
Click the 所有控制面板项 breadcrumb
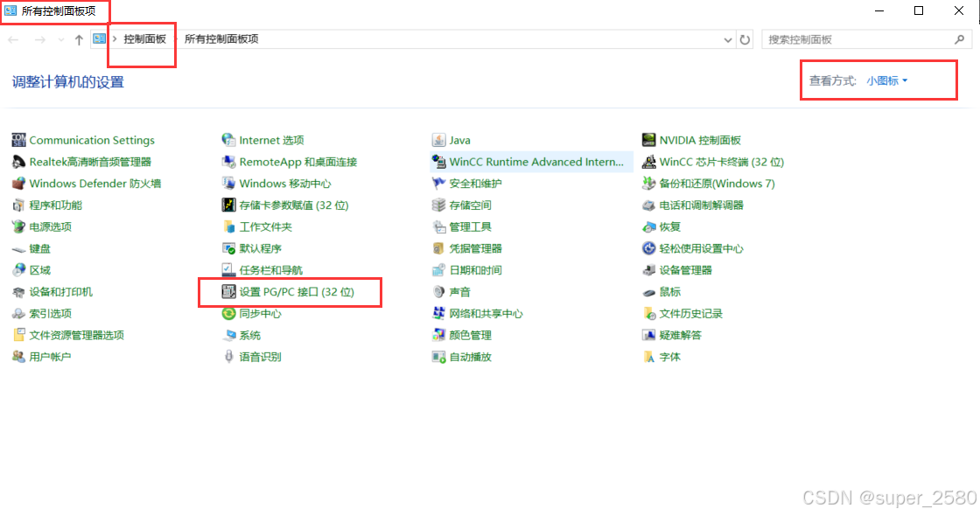[x=221, y=38]
